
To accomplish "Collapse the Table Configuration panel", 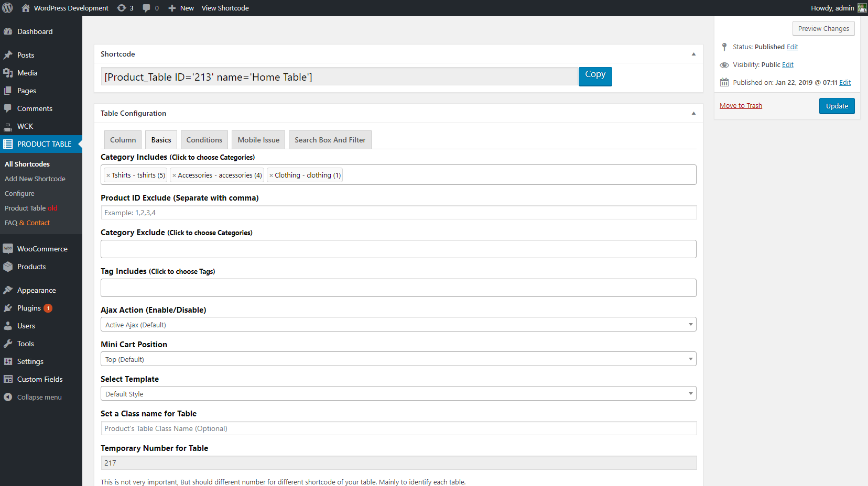I will pyautogui.click(x=693, y=113).
